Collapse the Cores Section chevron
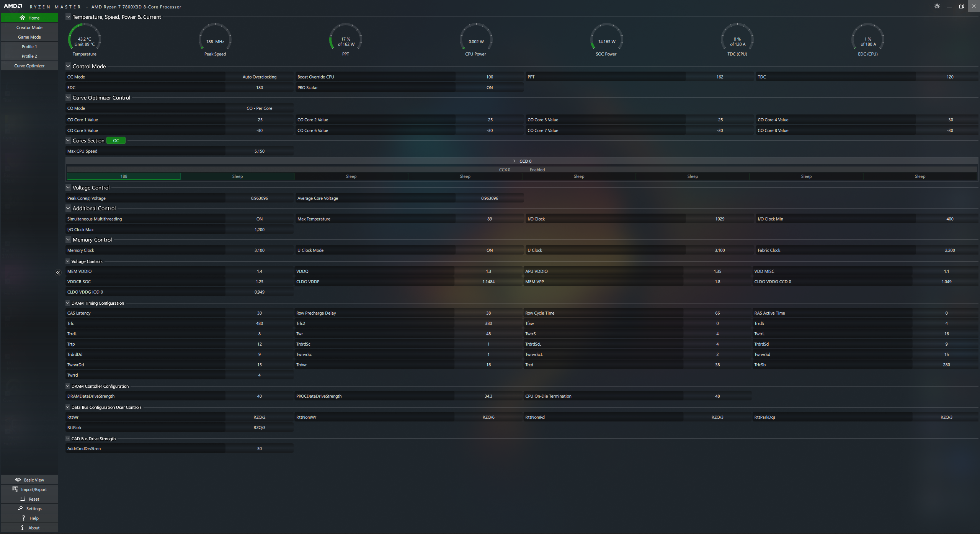 (x=68, y=140)
